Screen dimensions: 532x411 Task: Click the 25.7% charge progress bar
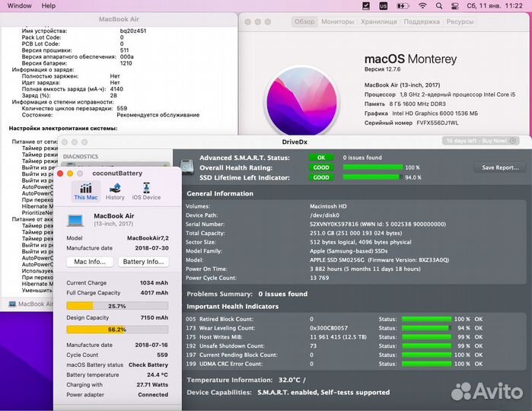point(117,306)
